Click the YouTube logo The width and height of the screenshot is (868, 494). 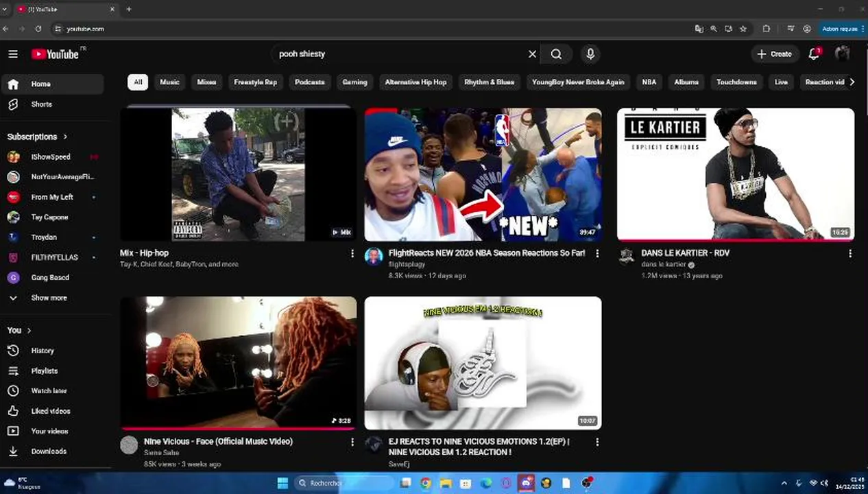tap(56, 54)
